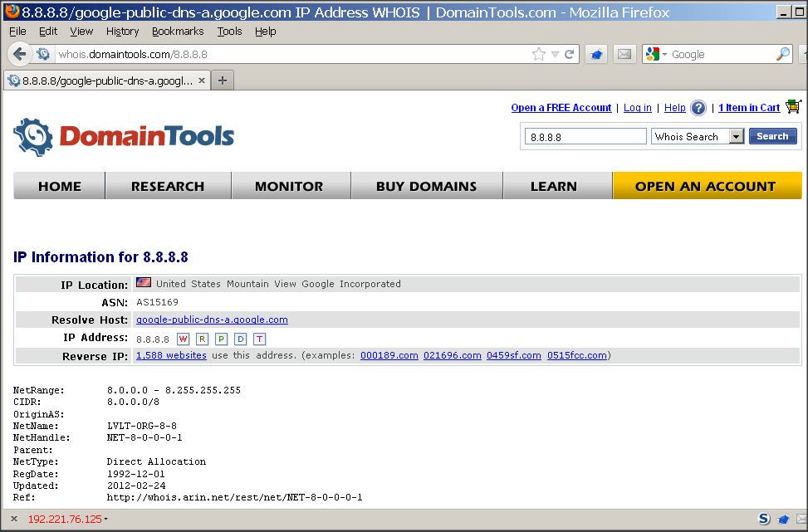Click the whois query field containing 8.8.8.8
The image size is (808, 532).
pyautogui.click(x=585, y=136)
